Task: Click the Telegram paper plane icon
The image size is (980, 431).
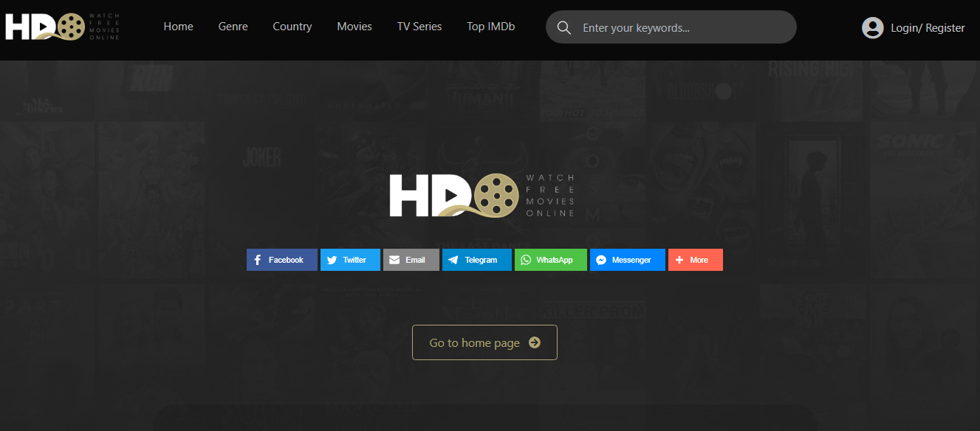Action: (453, 259)
